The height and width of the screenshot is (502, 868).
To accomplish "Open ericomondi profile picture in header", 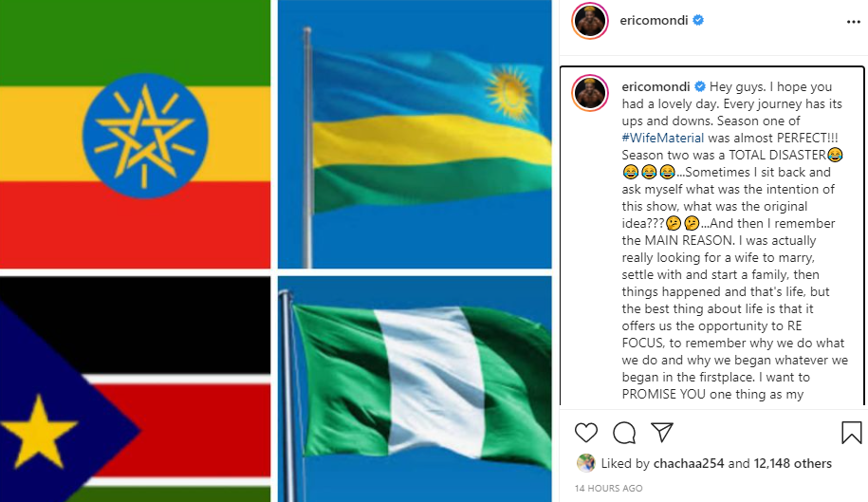I will pyautogui.click(x=589, y=21).
